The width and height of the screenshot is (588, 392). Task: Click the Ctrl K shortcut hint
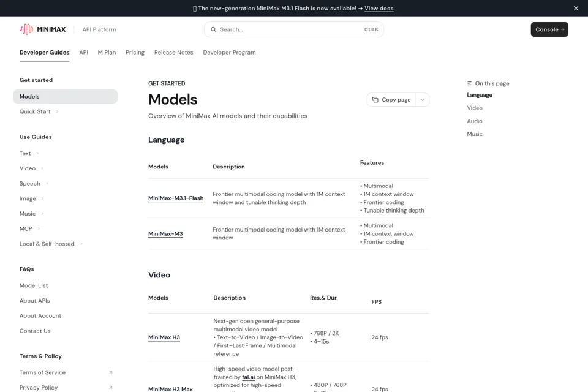371,29
